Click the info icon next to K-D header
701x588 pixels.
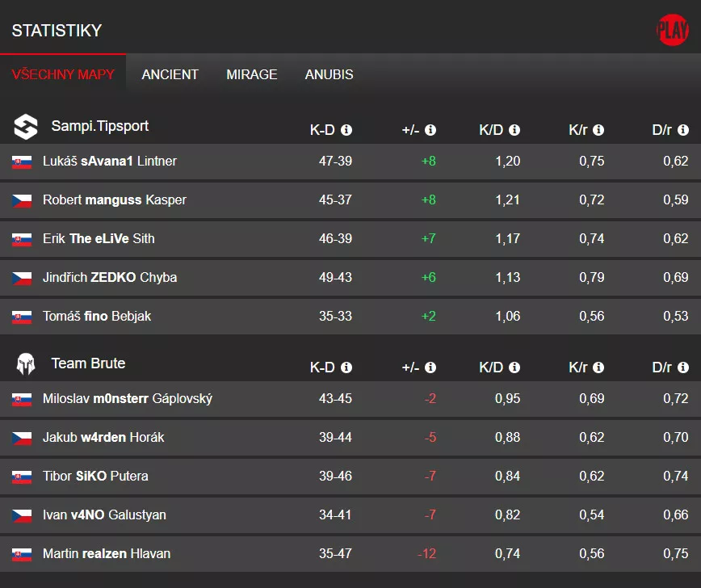(x=346, y=129)
